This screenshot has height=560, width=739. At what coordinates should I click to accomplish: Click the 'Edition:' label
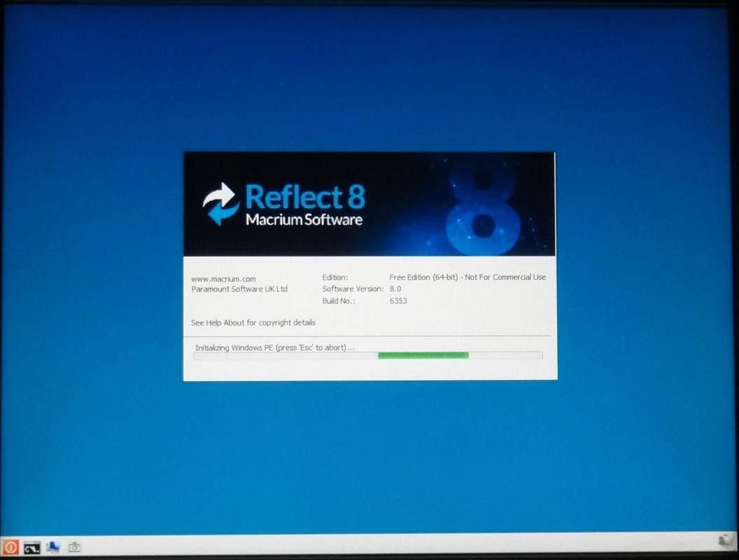[335, 277]
